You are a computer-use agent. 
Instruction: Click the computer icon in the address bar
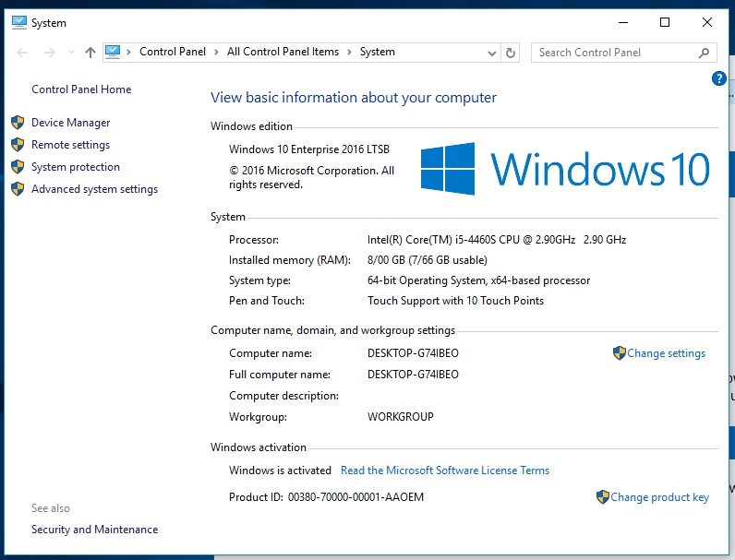(113, 52)
